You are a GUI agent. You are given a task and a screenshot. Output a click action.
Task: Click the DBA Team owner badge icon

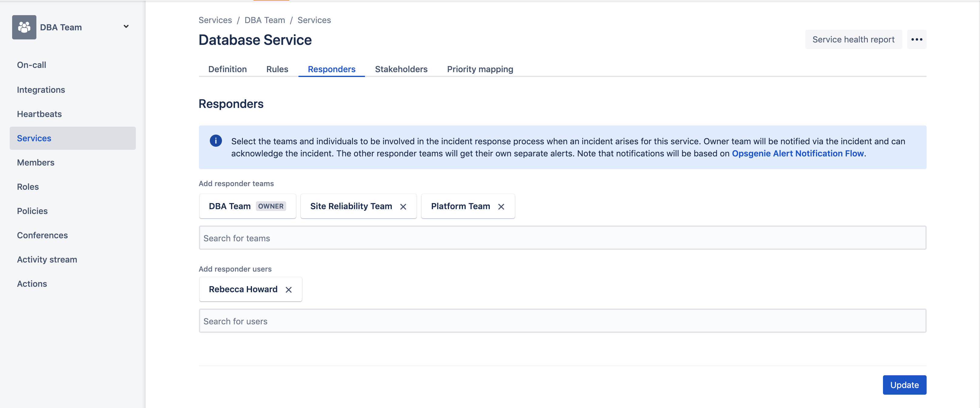[271, 205]
